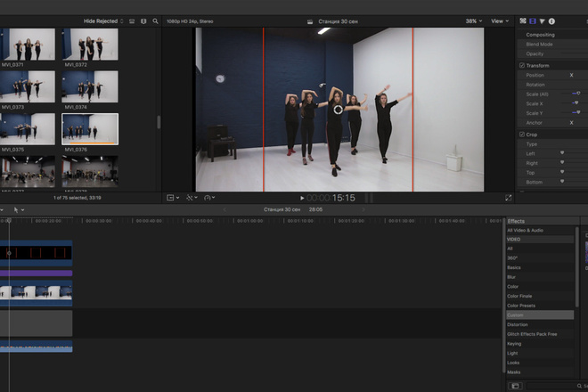The image size is (588, 392).
Task: Search effects magnifier at bottom right
Action: (x=579, y=386)
